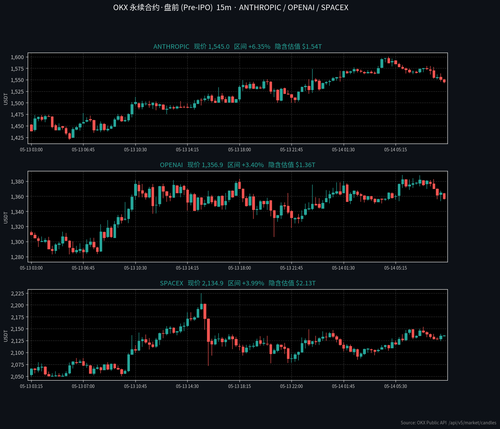Click the "现价 1,356.9" price value
This screenshot has height=429, width=500.
(205, 165)
